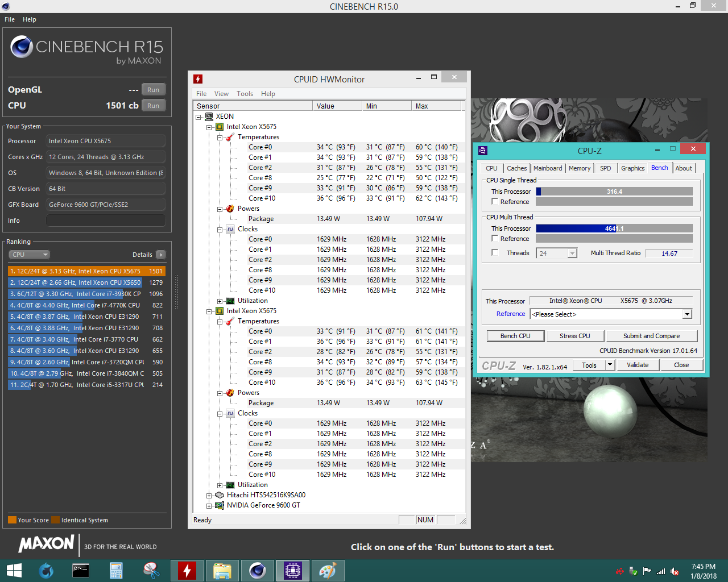The width and height of the screenshot is (728, 582).
Task: Click the red tray icon beside hardware icon
Action: pyautogui.click(x=620, y=571)
